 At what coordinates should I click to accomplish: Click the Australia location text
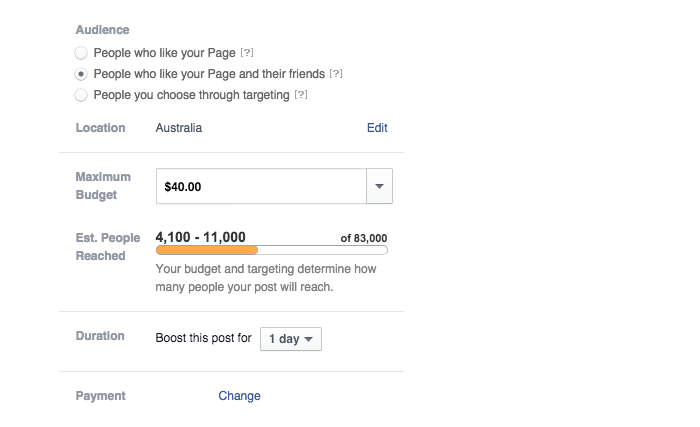[179, 128]
